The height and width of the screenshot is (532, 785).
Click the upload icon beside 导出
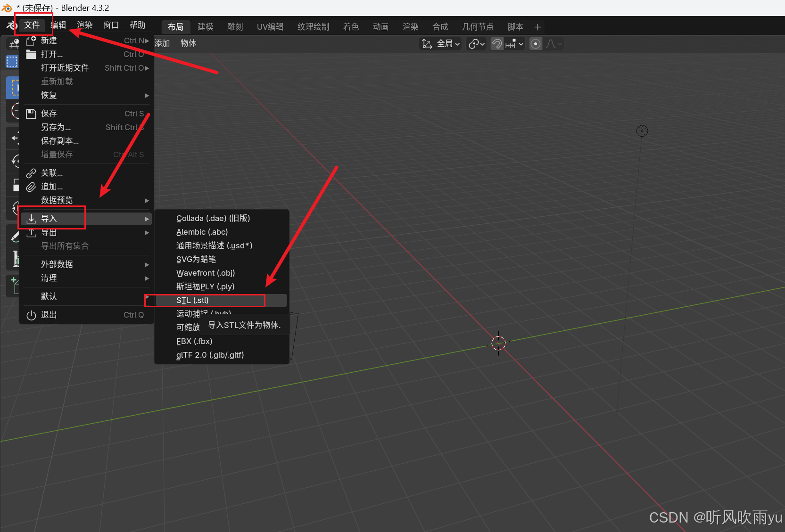31,232
